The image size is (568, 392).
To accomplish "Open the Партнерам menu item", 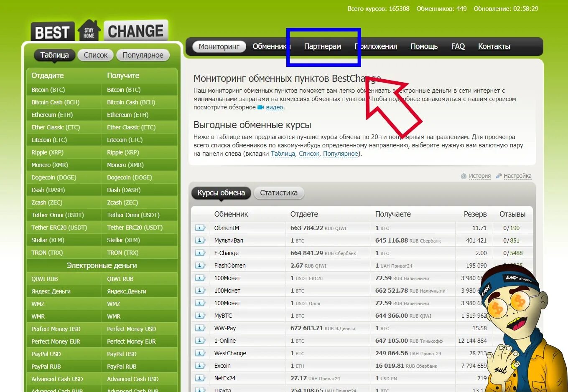I will 323,46.
